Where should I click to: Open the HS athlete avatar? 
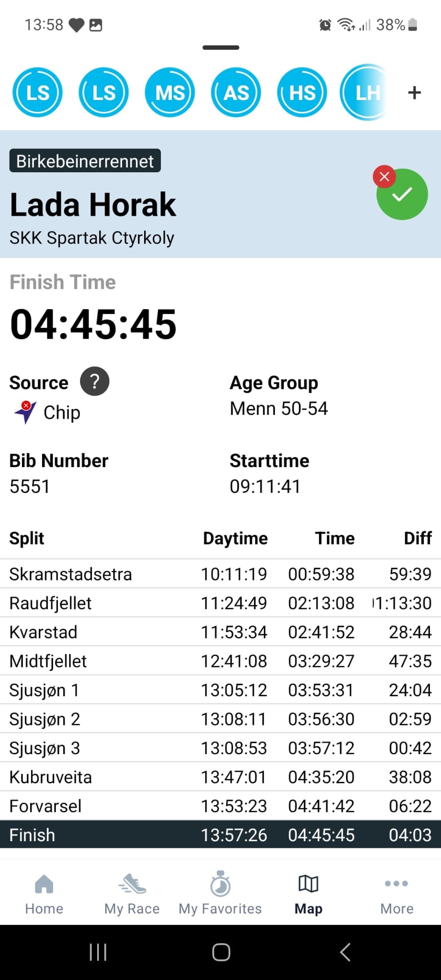[302, 93]
